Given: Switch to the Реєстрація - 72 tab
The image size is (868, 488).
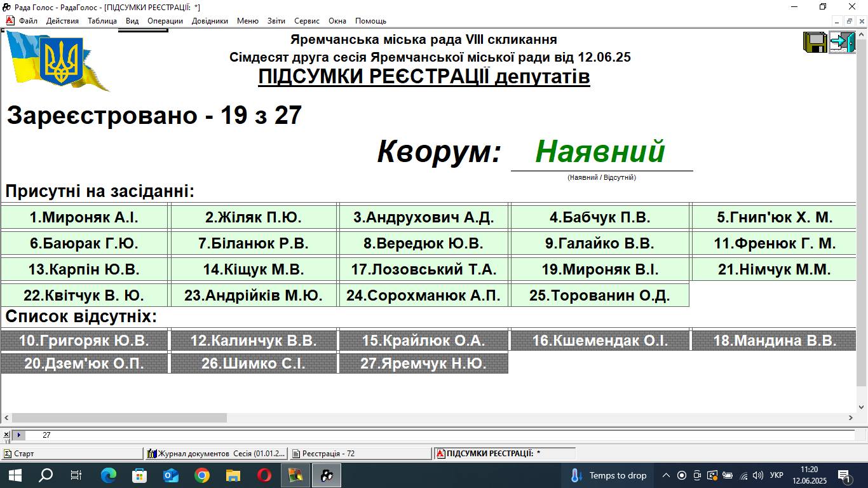Looking at the screenshot, I should [x=360, y=454].
